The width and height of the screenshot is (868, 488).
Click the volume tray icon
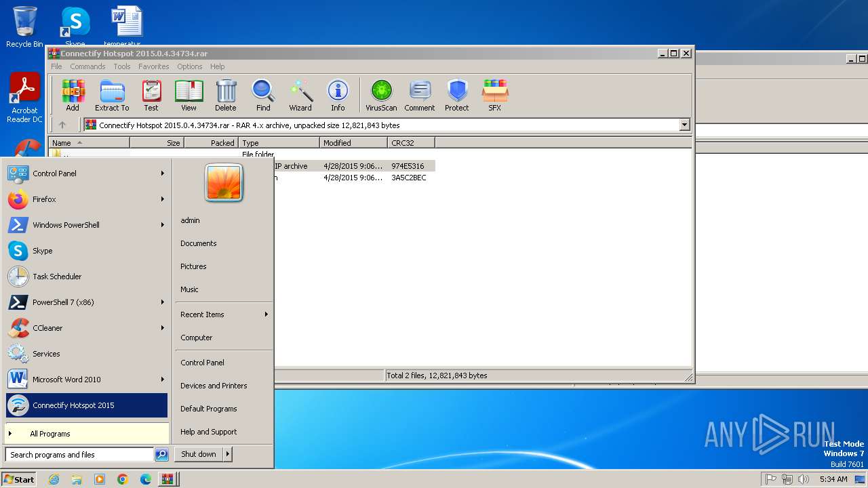pyautogui.click(x=804, y=479)
